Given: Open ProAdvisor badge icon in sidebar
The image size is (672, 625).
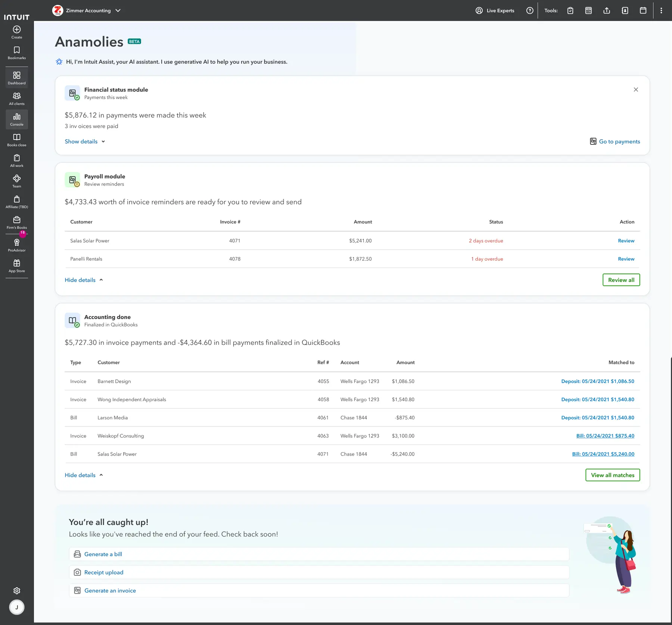Looking at the screenshot, I should coord(17,243).
